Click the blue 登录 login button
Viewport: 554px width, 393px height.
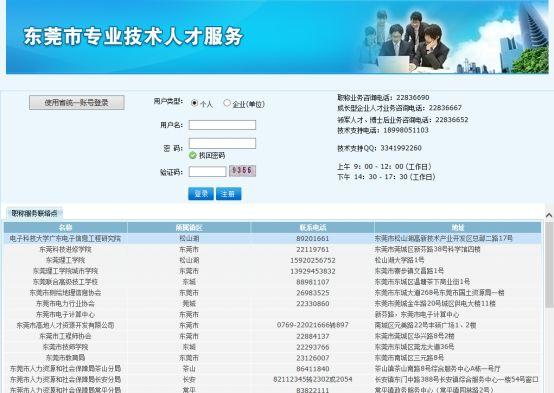[x=201, y=194]
